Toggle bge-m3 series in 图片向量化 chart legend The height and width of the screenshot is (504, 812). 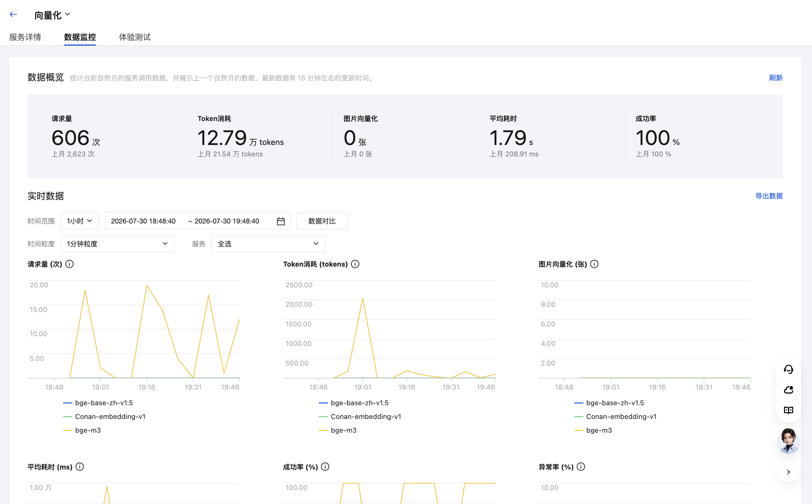point(593,430)
